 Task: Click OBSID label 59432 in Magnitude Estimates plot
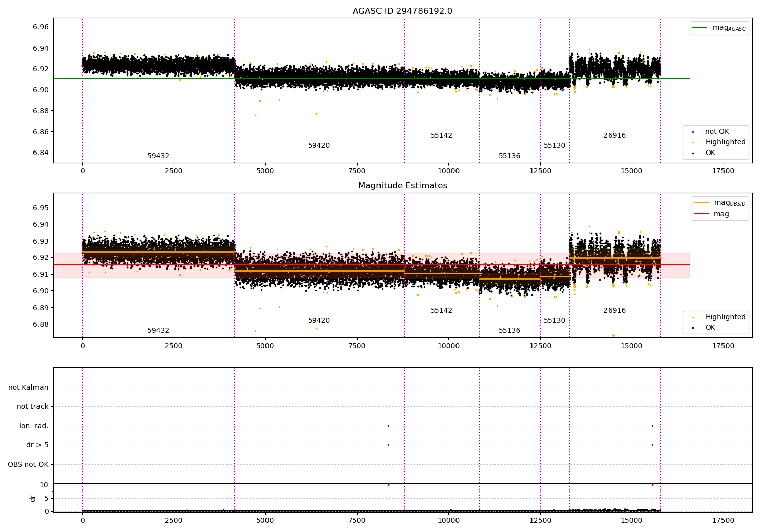pyautogui.click(x=158, y=331)
